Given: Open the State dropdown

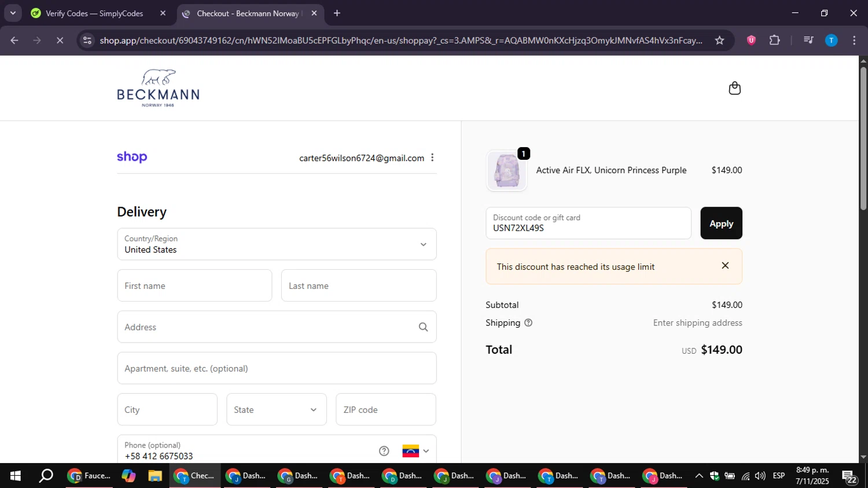Looking at the screenshot, I should pos(277,409).
